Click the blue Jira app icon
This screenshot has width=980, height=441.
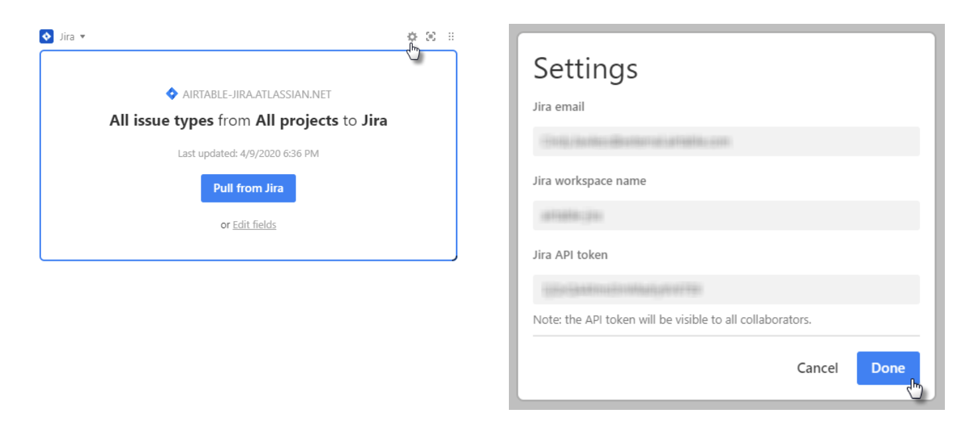[x=46, y=36]
